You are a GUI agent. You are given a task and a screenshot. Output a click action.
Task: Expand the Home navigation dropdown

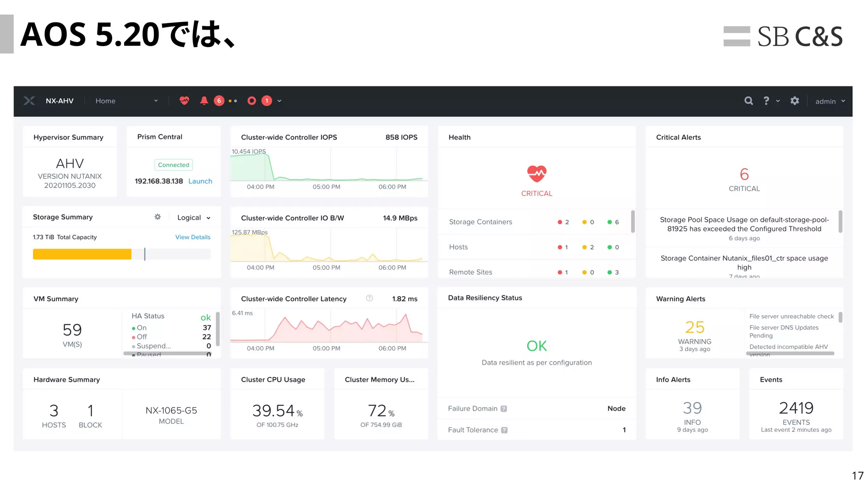[x=156, y=101]
